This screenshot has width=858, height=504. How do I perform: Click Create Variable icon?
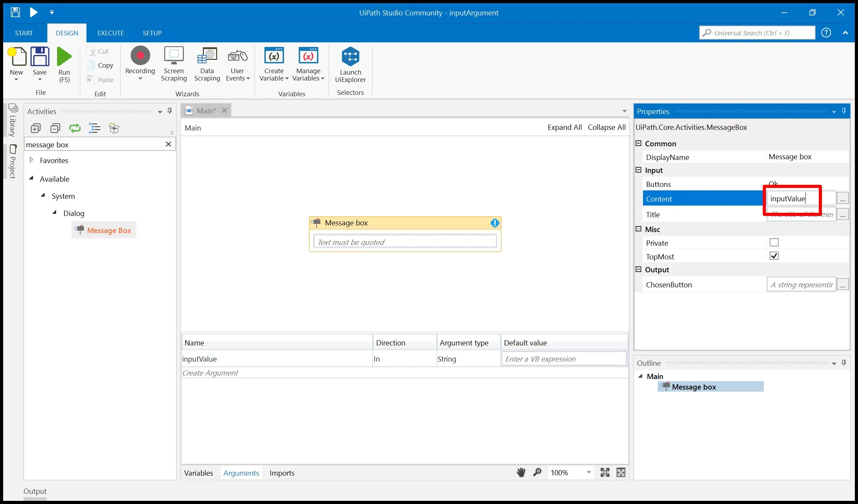coord(274,56)
